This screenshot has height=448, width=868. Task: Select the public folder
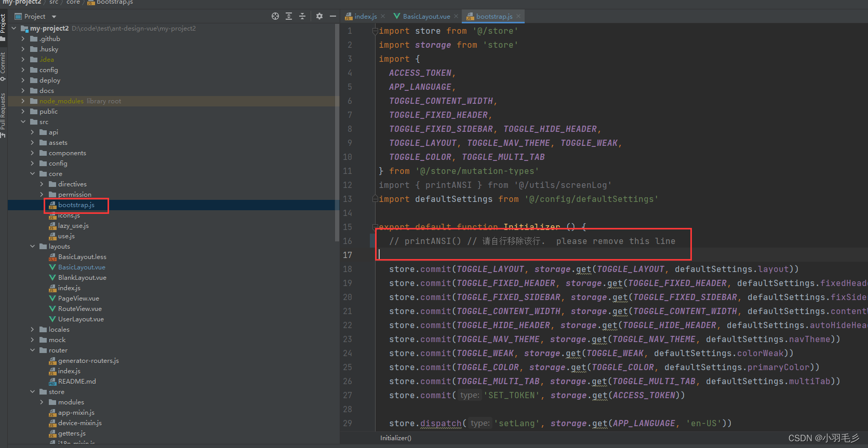click(48, 112)
